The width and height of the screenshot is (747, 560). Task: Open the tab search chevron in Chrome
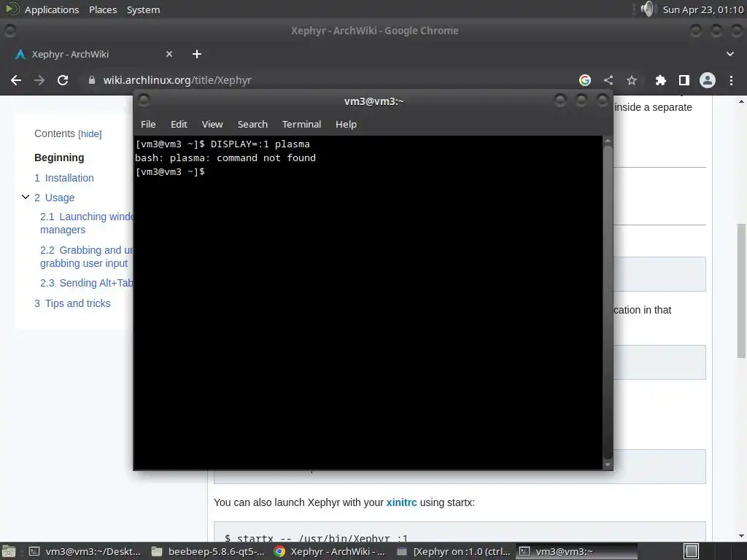pos(729,54)
